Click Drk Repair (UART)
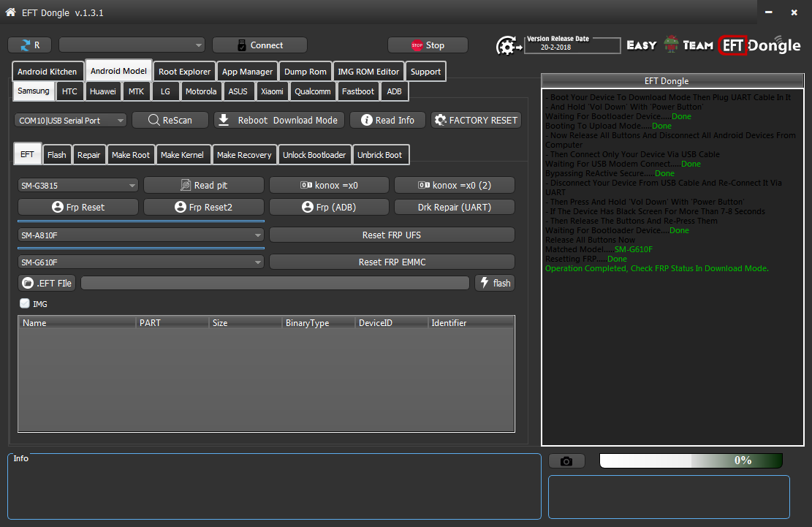Viewport: 812px width, 527px height. coord(455,207)
